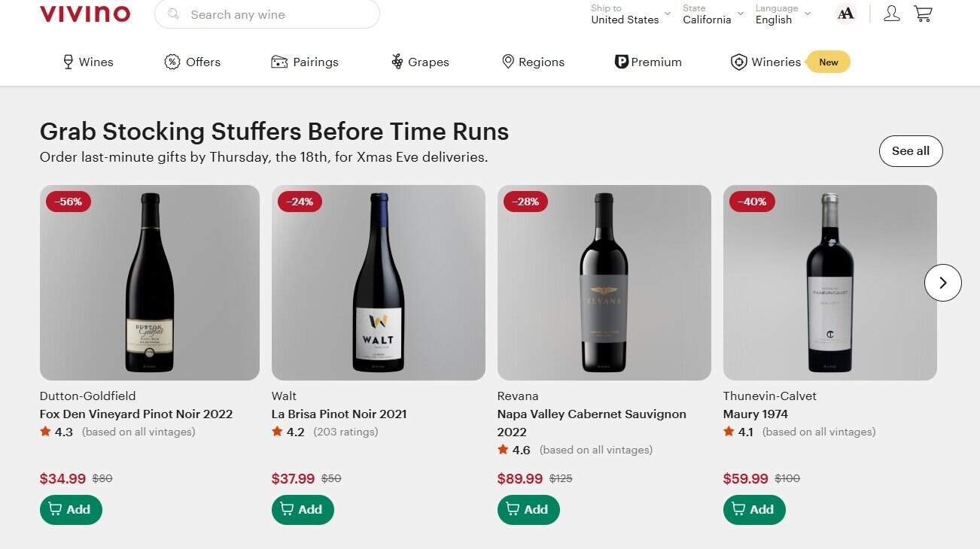This screenshot has width=980, height=549.
Task: Open the AA accessibility settings icon
Action: point(845,13)
